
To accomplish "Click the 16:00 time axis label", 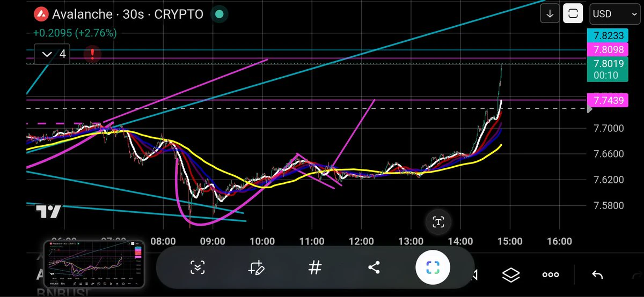I will pyautogui.click(x=559, y=242).
